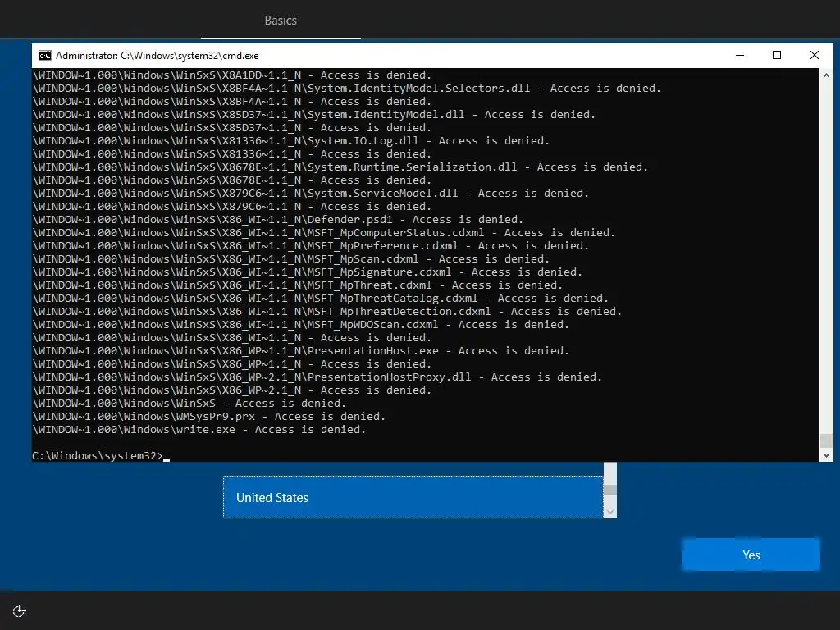Click the System.ServiceModel.dll line
Screen dimensions: 840x630
[x=310, y=194]
